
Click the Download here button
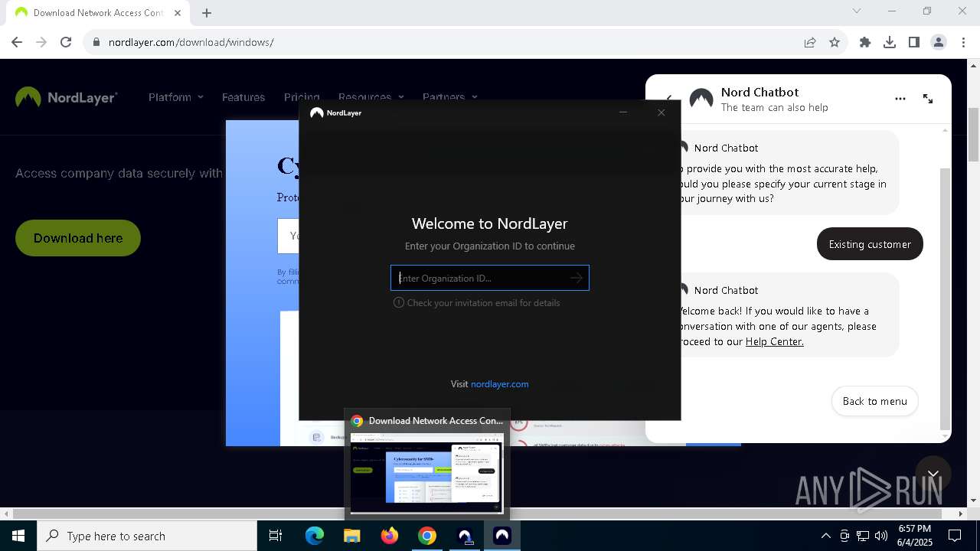click(x=78, y=238)
